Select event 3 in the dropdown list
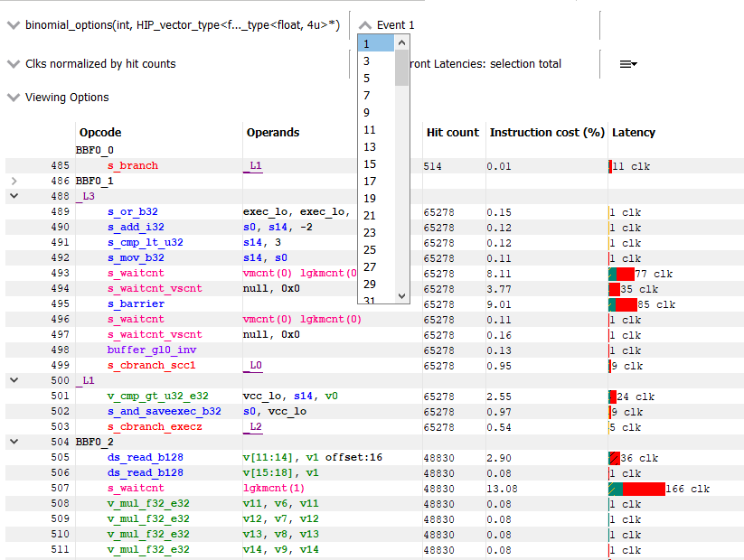744x560 pixels. [376, 61]
